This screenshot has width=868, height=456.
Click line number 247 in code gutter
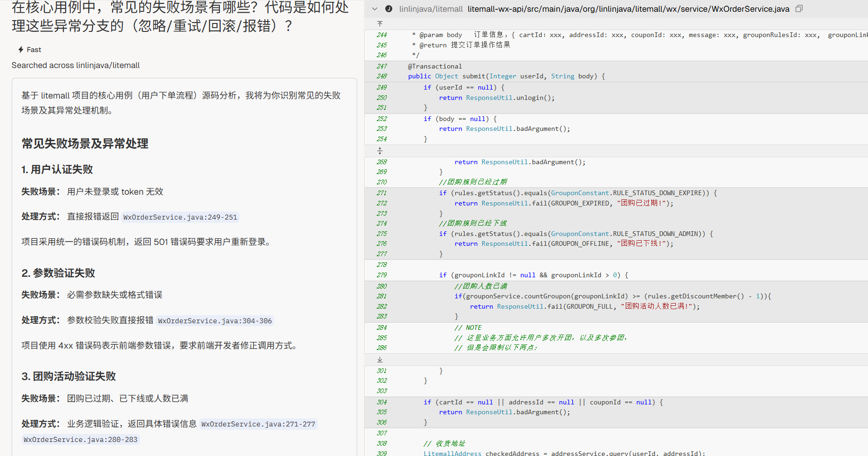point(382,66)
